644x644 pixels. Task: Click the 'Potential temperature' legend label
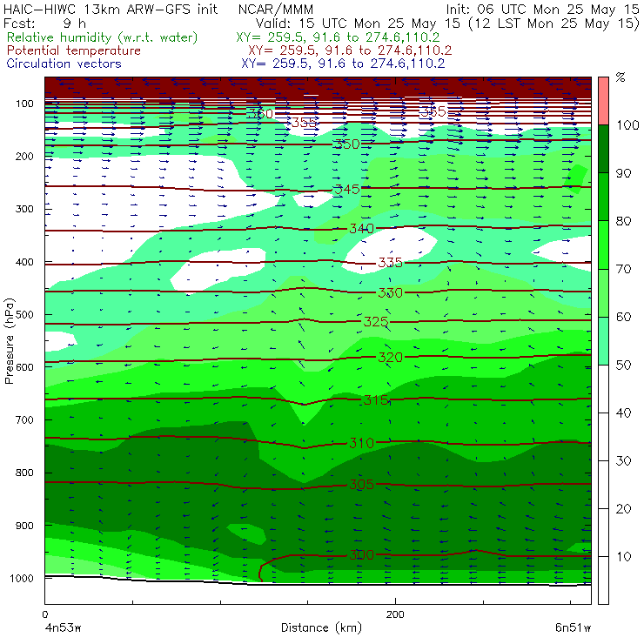73,51
